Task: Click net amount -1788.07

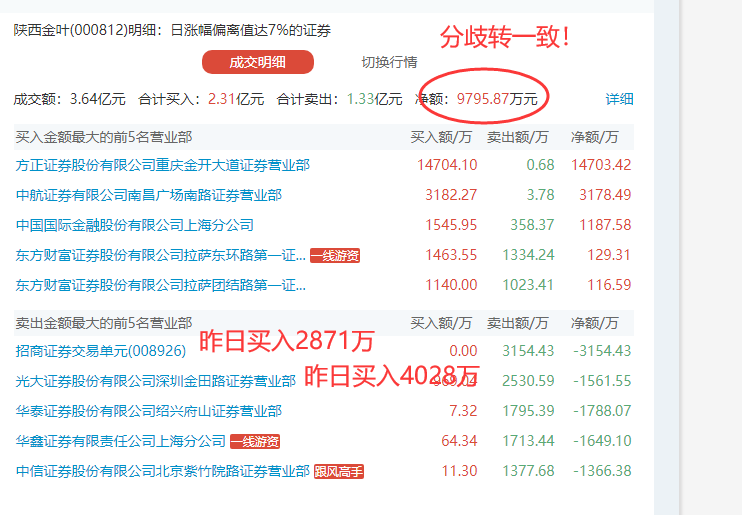Action: [602, 411]
